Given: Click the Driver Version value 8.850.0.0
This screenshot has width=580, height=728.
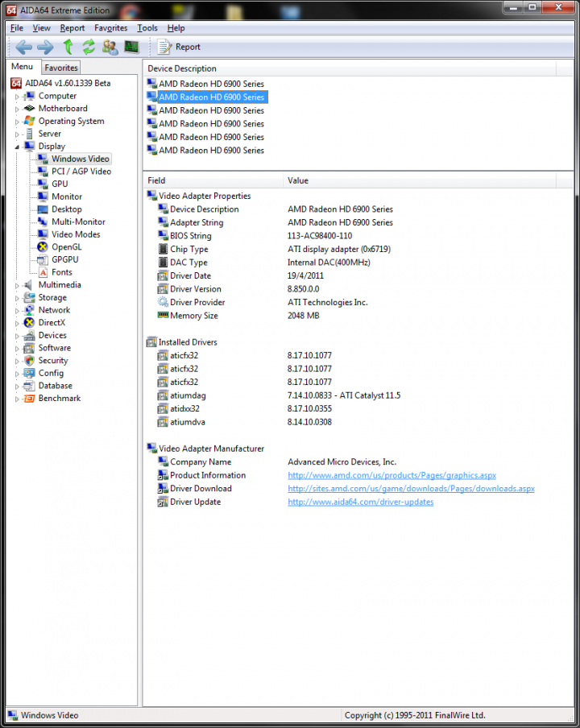Looking at the screenshot, I should tap(303, 289).
